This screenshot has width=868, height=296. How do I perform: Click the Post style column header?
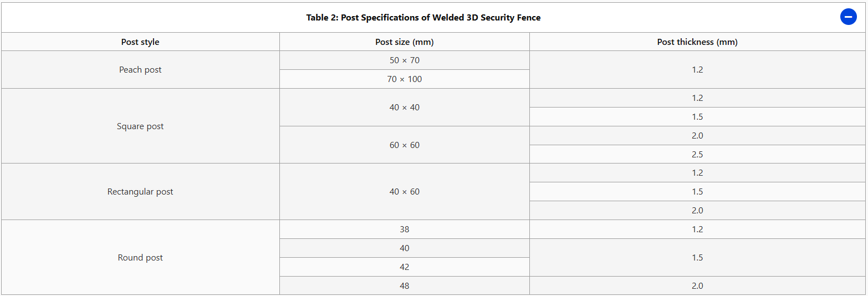(x=140, y=42)
